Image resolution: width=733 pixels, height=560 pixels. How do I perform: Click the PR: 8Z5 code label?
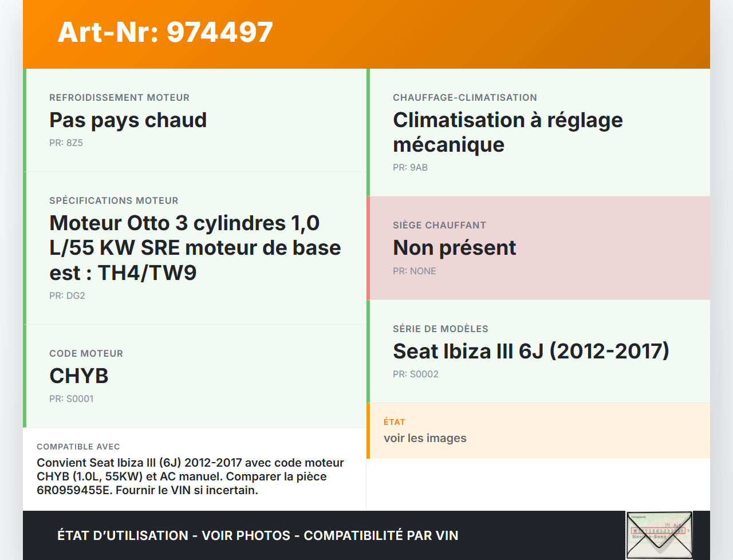coord(66,143)
